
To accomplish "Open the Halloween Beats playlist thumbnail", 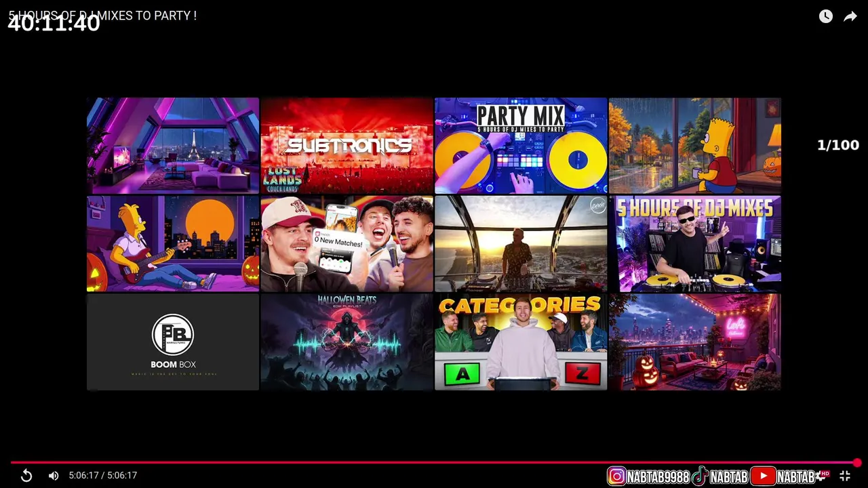I will [347, 342].
